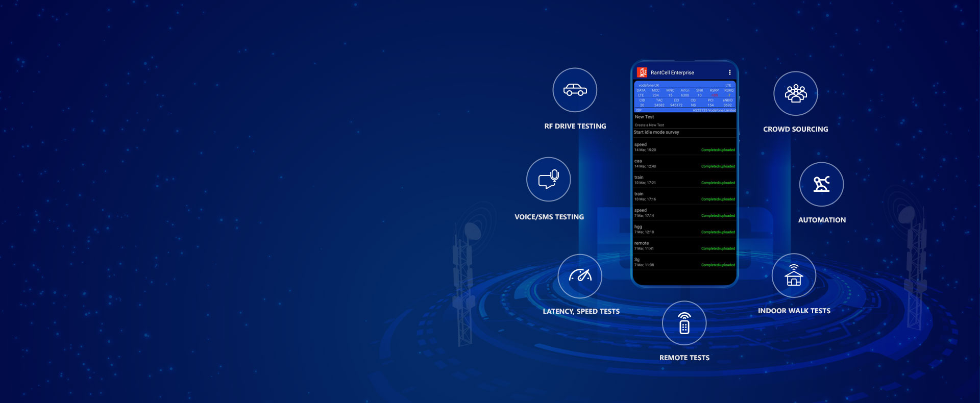
Task: Select the Latency, Speed Tests gauge icon
Action: coord(580,276)
